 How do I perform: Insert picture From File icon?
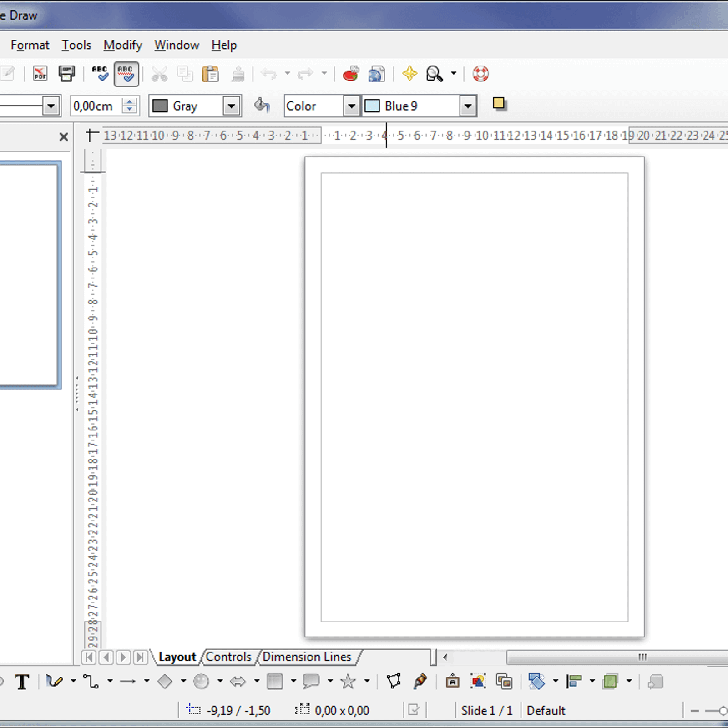coord(478,682)
